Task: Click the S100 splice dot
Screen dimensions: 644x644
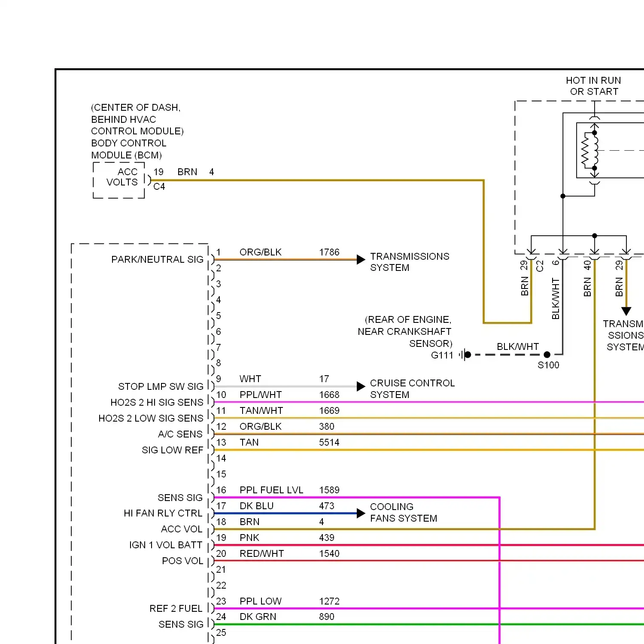Action: (x=547, y=355)
